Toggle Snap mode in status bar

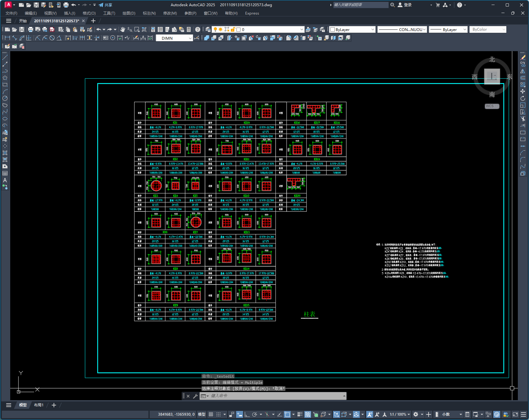(218, 414)
